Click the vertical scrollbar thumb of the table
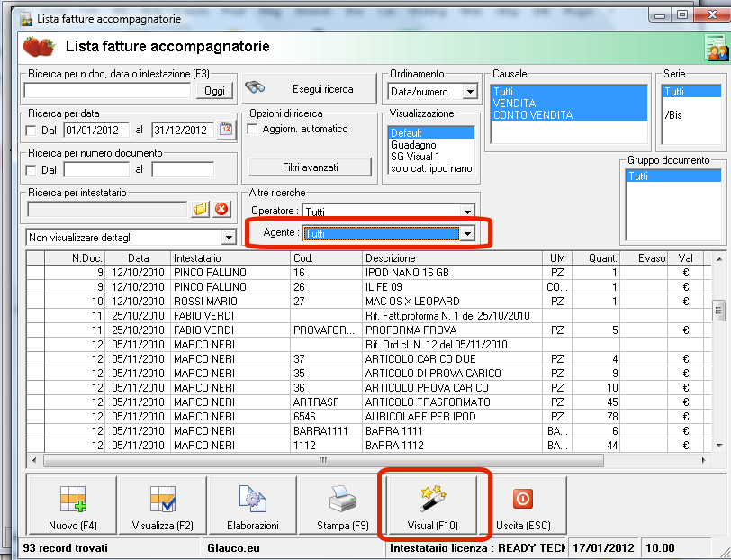 tap(718, 311)
